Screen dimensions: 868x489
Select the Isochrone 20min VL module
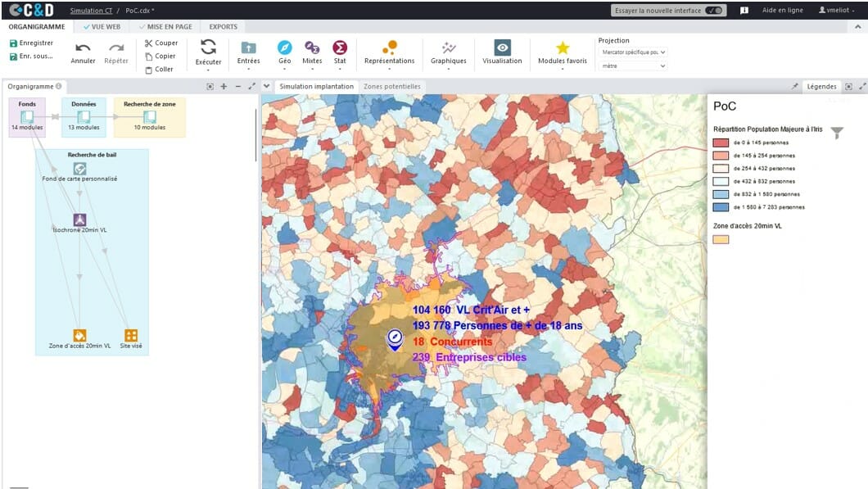pos(79,220)
